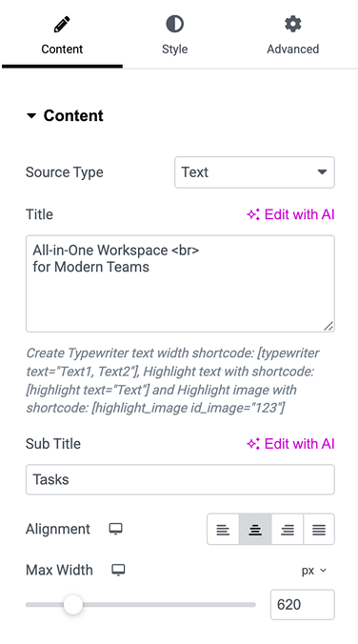This screenshot has height=644, width=358.
Task: Click the pencil icon above Content
Action: pos(62,25)
